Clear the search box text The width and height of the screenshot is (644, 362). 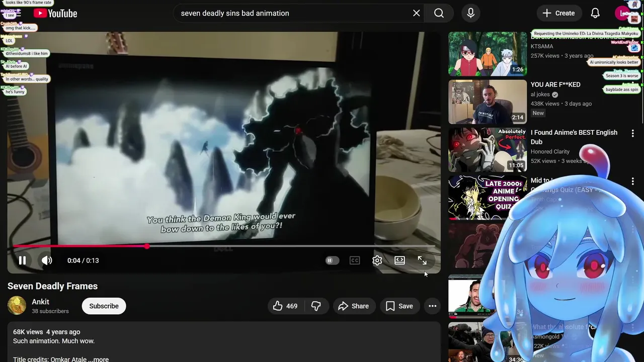[416, 13]
